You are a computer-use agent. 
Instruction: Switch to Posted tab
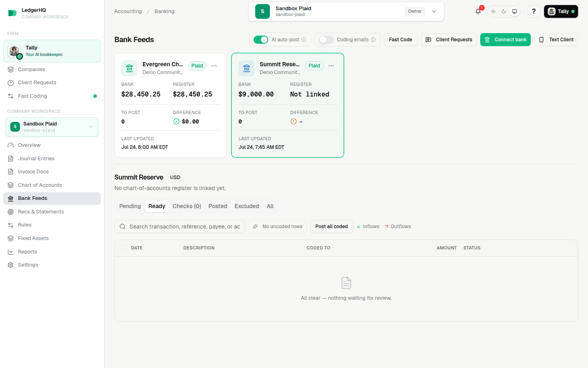pos(218,206)
